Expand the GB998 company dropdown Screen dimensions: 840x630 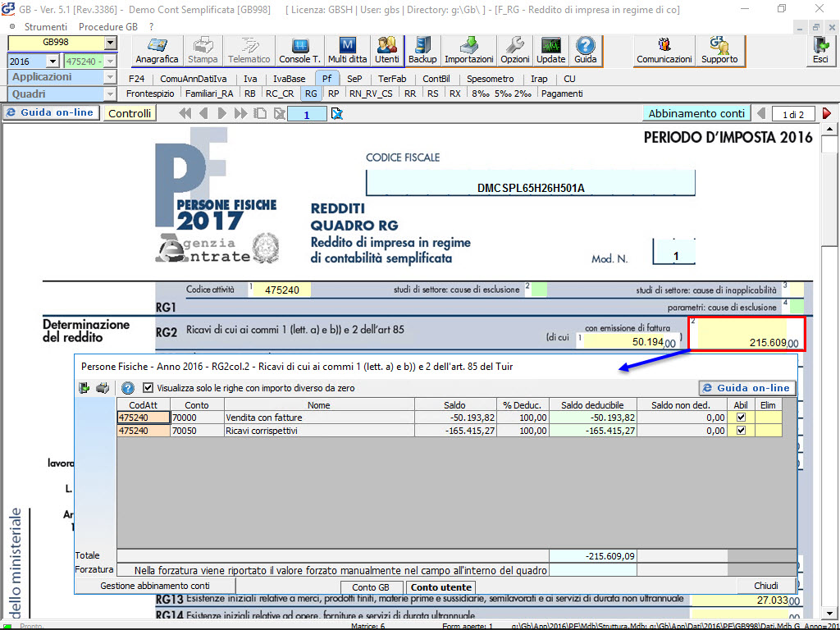tap(111, 43)
